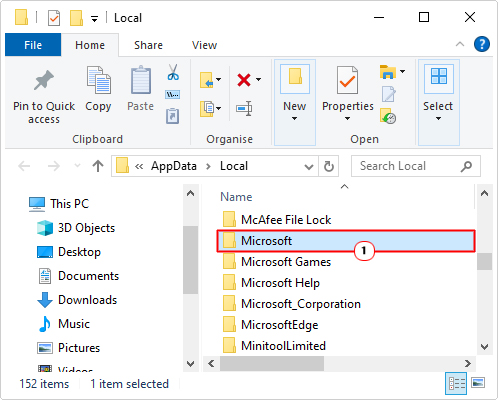This screenshot has height=400, width=498.
Task: Click the Properties icon in title bar
Action: point(54,18)
